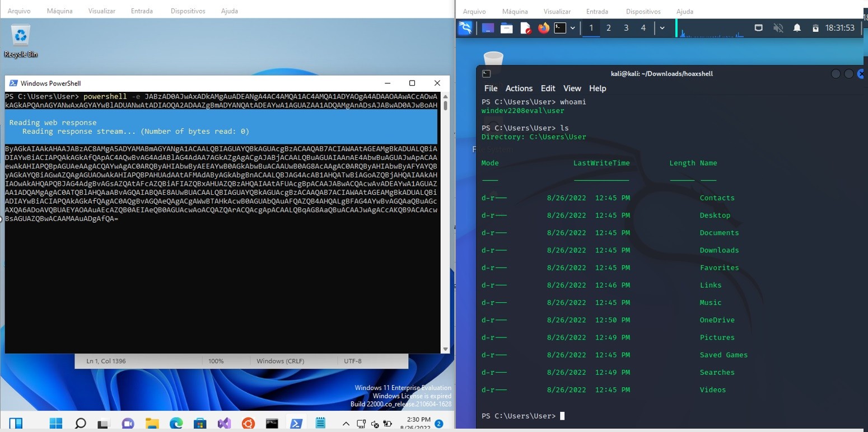Viewport: 868px width, 432px height.
Task: Click the Windows (CRLF) status bar field
Action: (280, 361)
